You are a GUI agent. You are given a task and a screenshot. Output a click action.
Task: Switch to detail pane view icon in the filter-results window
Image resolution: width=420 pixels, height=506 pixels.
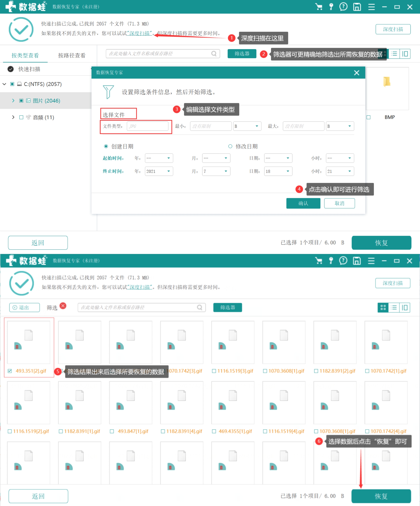(405, 307)
